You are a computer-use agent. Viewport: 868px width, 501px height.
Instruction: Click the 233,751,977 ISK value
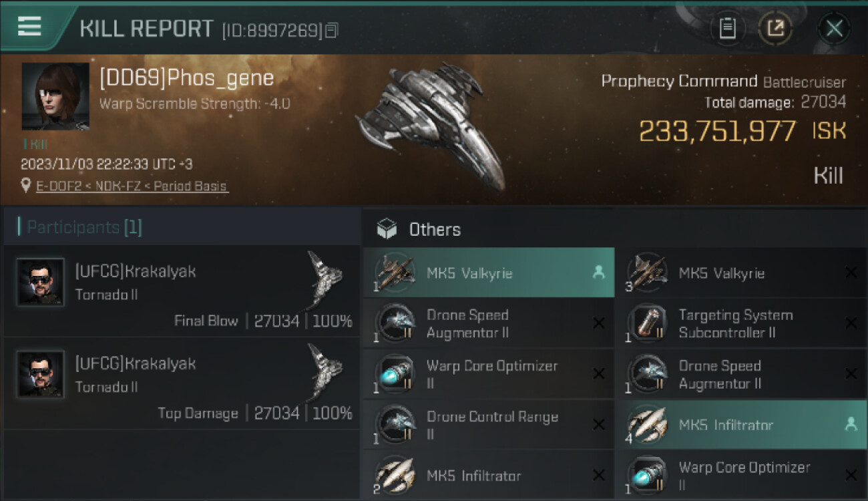pos(717,131)
